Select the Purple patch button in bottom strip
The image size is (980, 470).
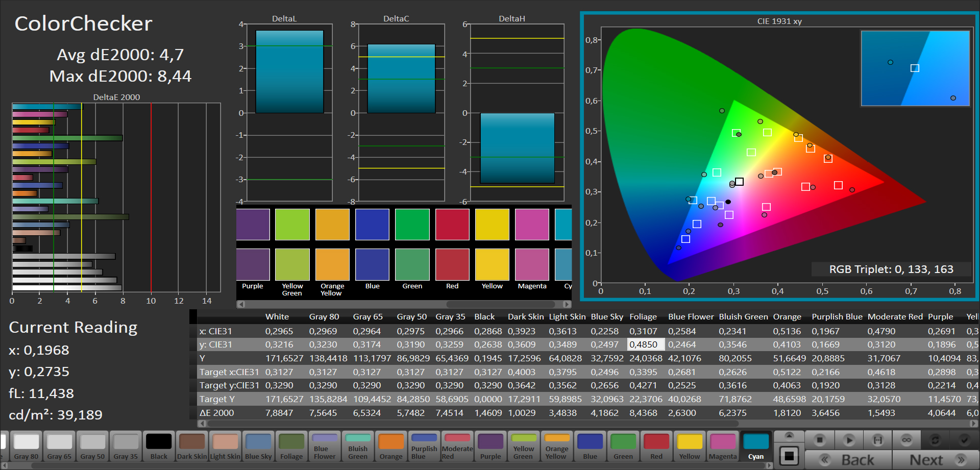[x=491, y=447]
